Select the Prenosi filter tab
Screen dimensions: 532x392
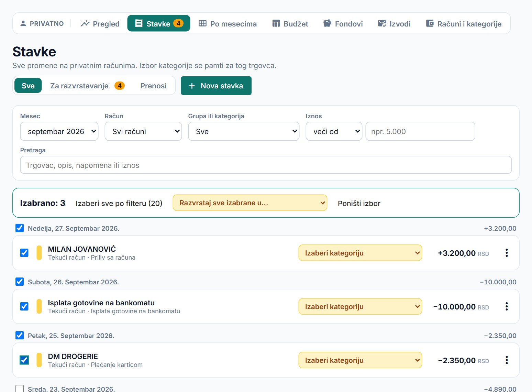click(153, 86)
